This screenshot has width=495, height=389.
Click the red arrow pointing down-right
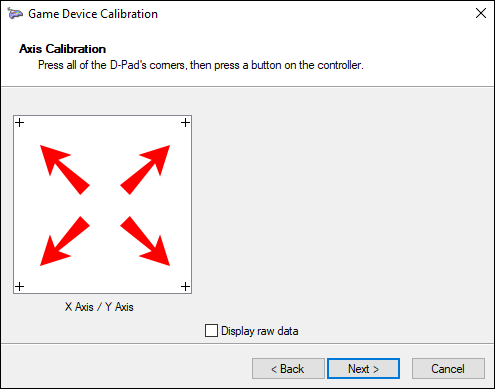[x=145, y=241]
